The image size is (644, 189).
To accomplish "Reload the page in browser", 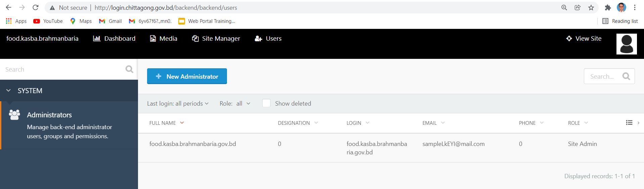I will 35,7.
